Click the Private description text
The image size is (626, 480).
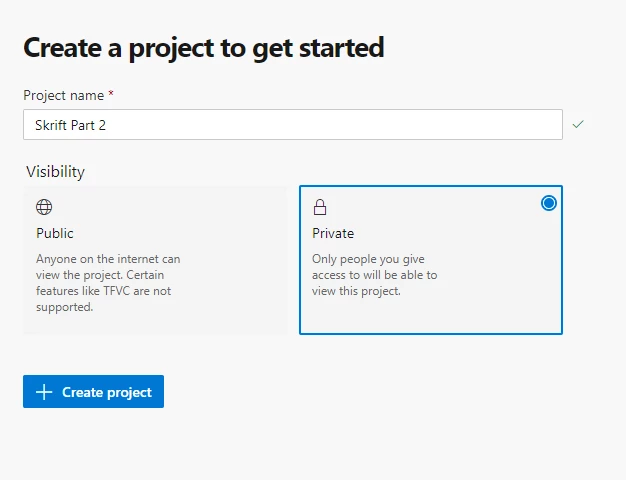click(374, 275)
